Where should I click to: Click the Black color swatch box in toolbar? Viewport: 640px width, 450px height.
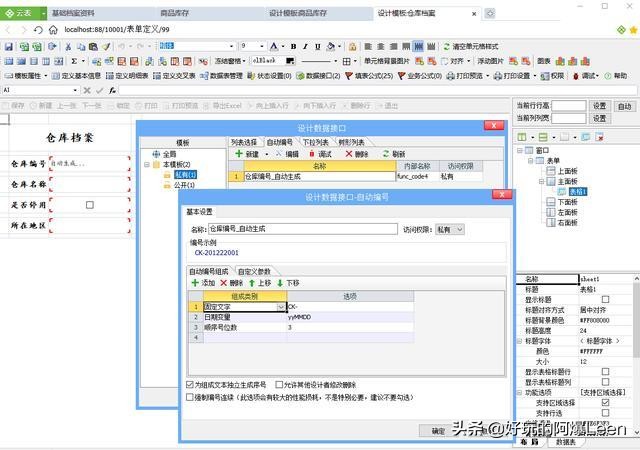pyautogui.click(x=290, y=61)
